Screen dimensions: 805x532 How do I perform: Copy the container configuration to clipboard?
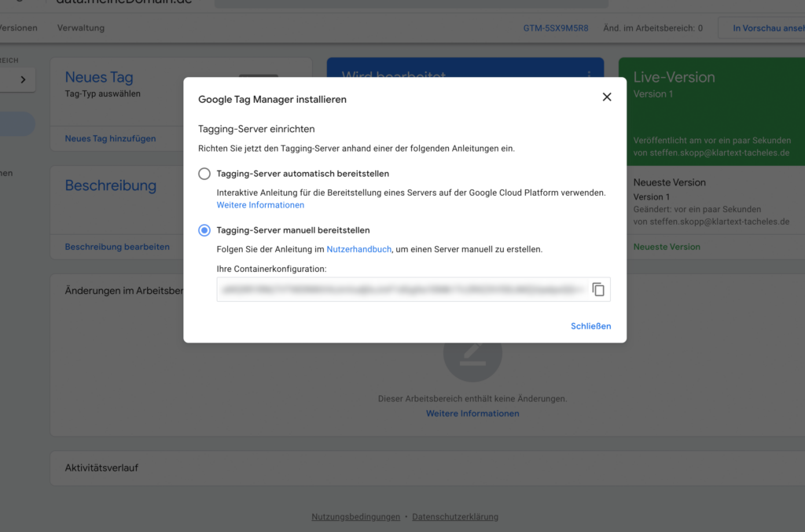pos(598,289)
